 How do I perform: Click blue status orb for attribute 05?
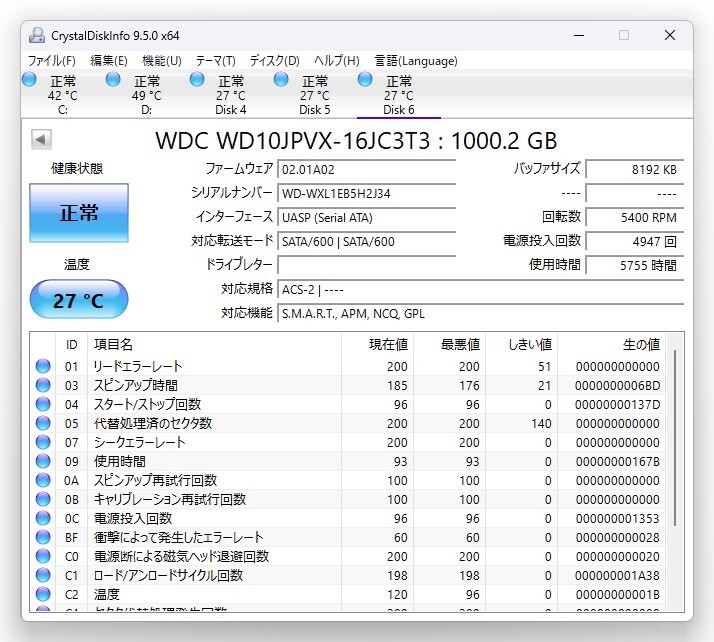[x=43, y=423]
